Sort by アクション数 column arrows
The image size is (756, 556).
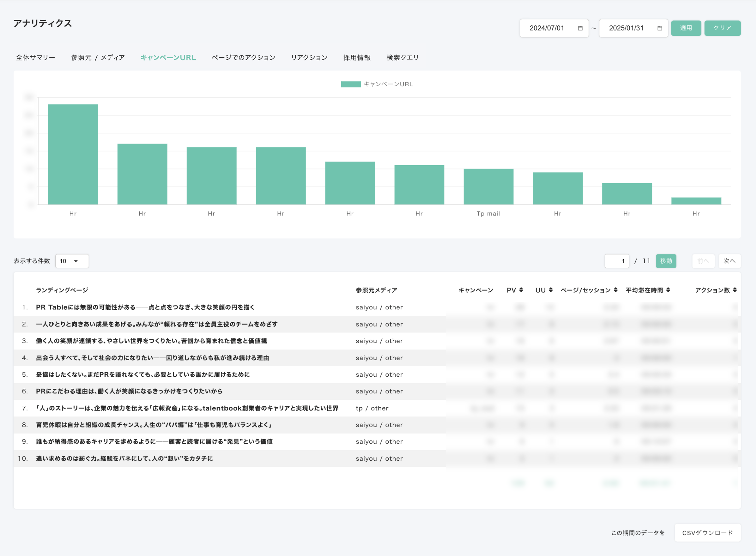coord(735,290)
